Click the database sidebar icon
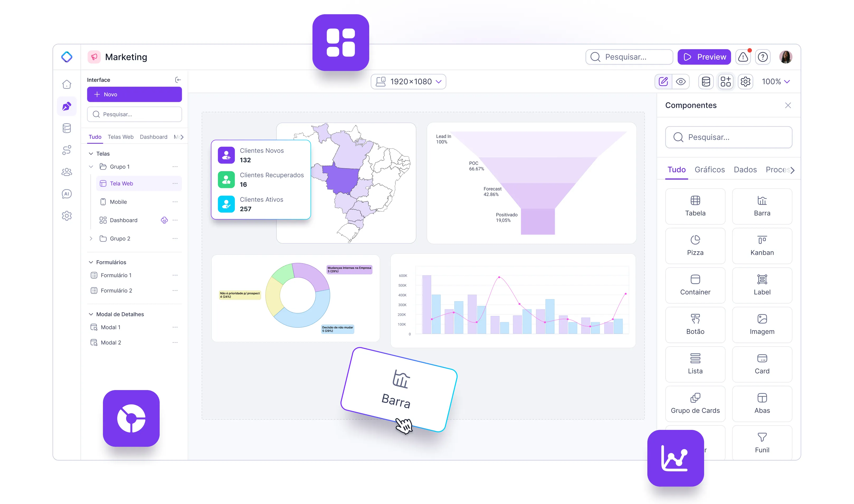Screen dimensions: 854x504 (67, 128)
